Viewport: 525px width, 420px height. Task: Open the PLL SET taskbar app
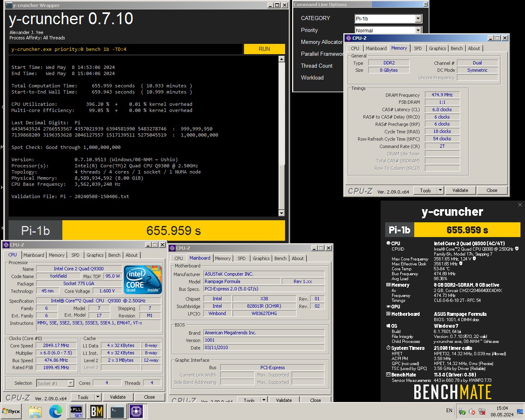[76, 411]
